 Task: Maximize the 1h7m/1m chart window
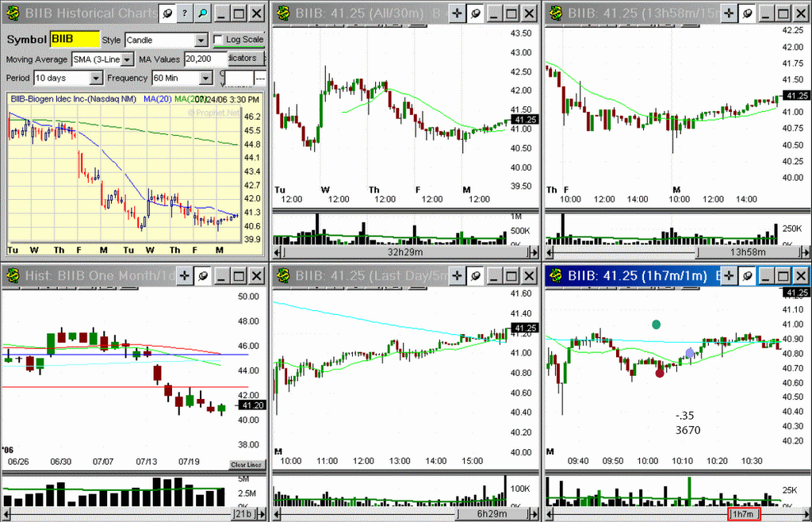[783, 276]
